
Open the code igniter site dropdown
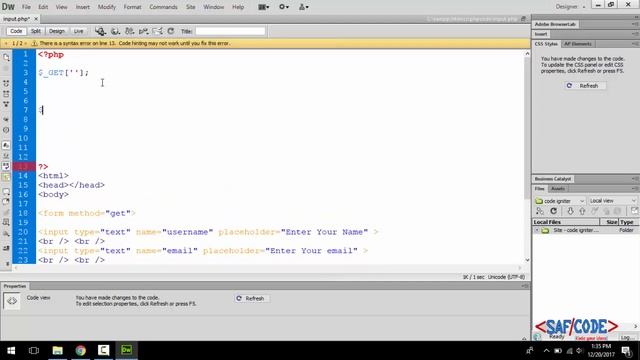(x=560, y=201)
